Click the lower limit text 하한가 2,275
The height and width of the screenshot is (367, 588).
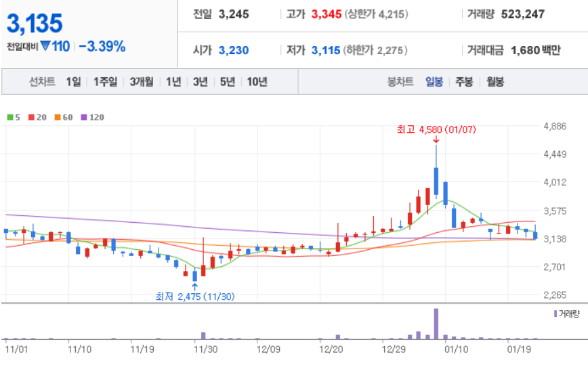point(376,50)
